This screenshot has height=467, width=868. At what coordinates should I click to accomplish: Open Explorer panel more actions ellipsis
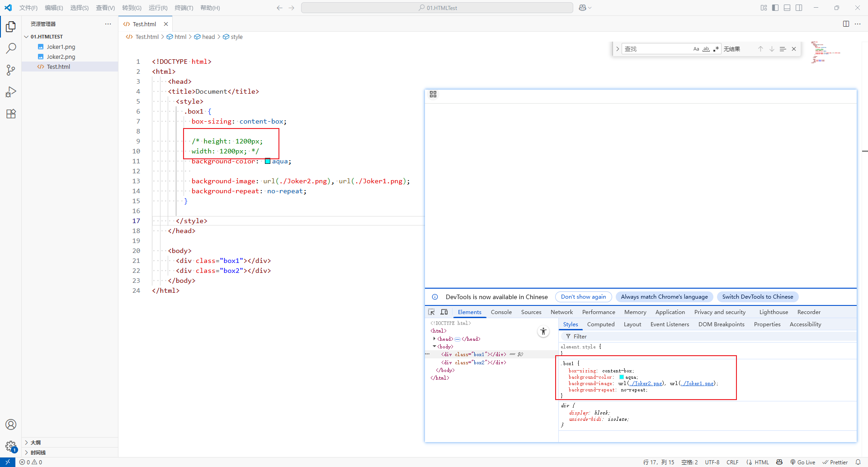coord(108,24)
